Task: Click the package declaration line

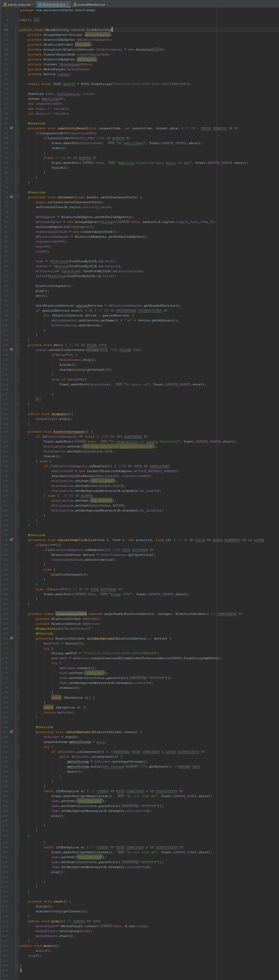Action: coord(58,10)
